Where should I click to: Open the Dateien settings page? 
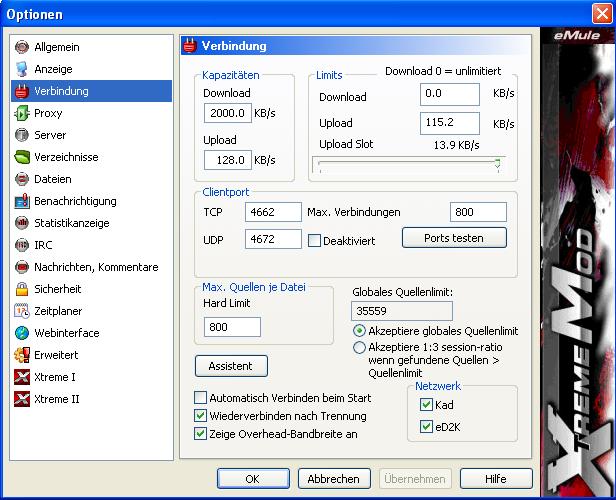click(92, 179)
